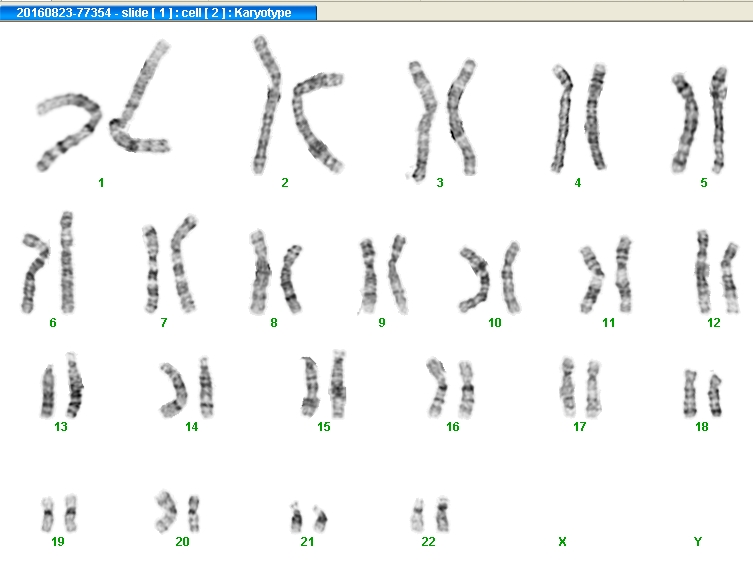The image size is (753, 582).
Task: Click the green X chromosome label
Action: [x=562, y=542]
